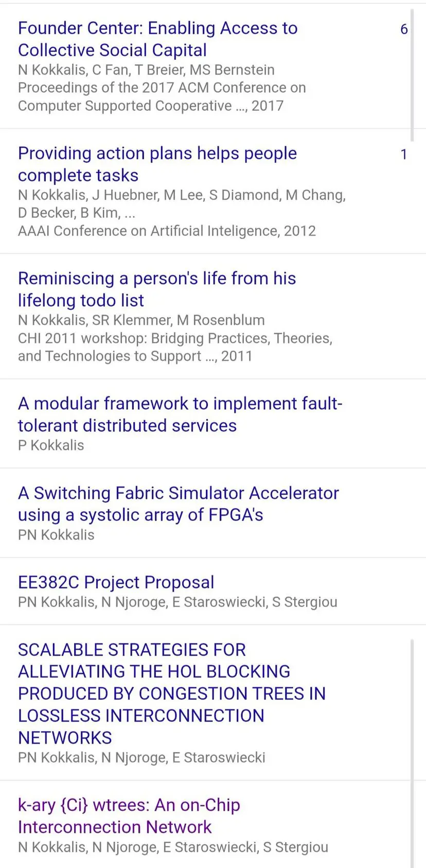
Task: Open "A Switching Fabric Simulator Accelerator" paper
Action: point(179,504)
